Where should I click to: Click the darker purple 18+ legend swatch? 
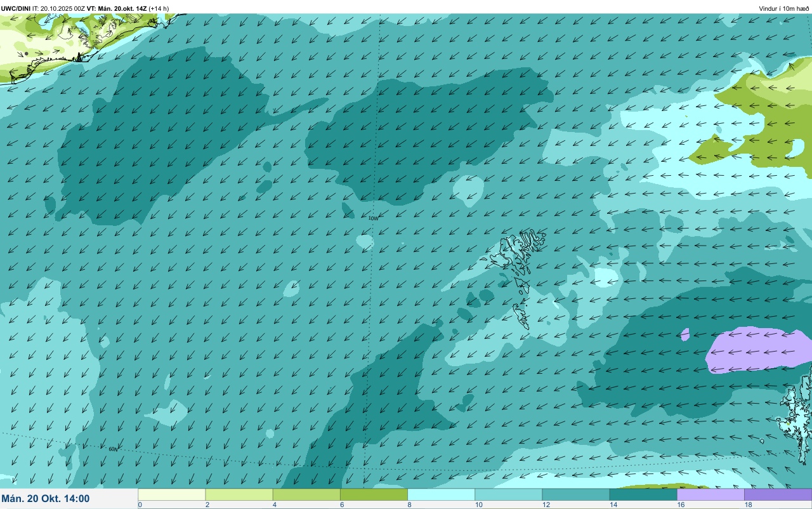tap(778, 494)
